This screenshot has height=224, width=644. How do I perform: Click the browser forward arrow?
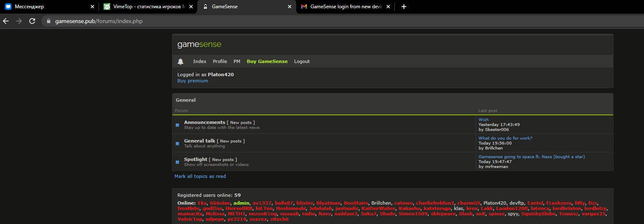[x=19, y=21]
